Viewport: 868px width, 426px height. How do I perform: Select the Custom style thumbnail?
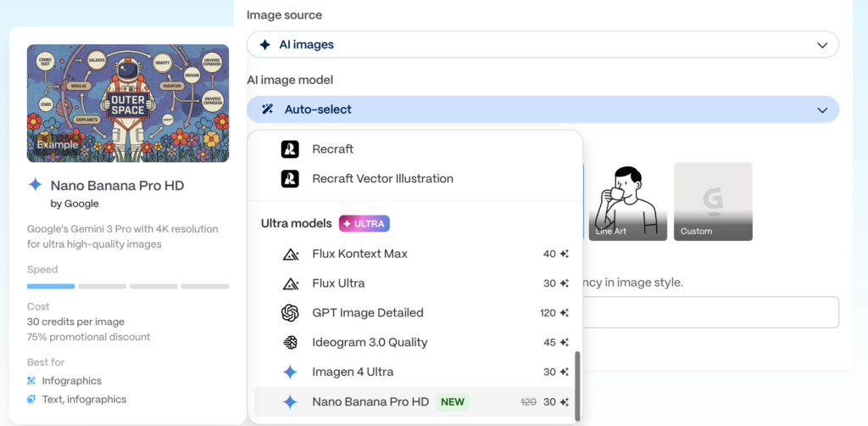[x=713, y=201]
